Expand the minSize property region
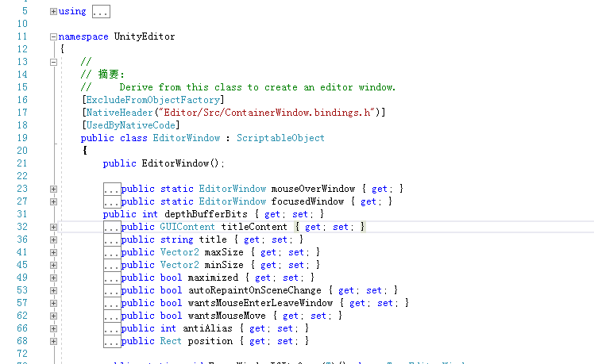Screen dimensions: 594x364 pos(53,265)
